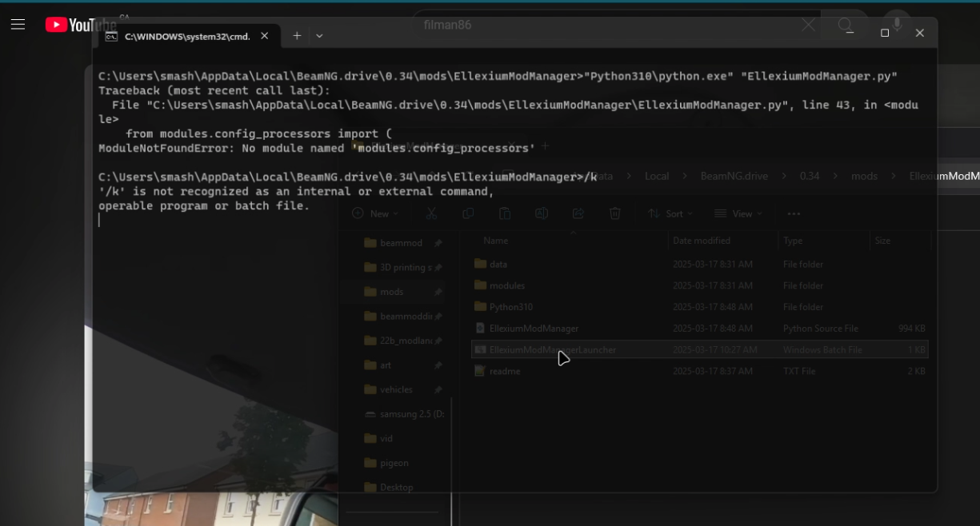Click the Copy icon in File Explorer
The width and height of the screenshot is (980, 526).
[x=468, y=213]
